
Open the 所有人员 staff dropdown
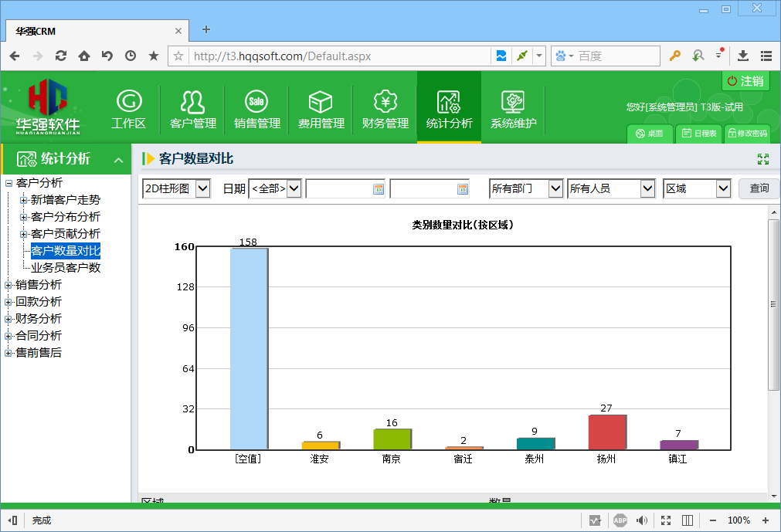(x=611, y=188)
